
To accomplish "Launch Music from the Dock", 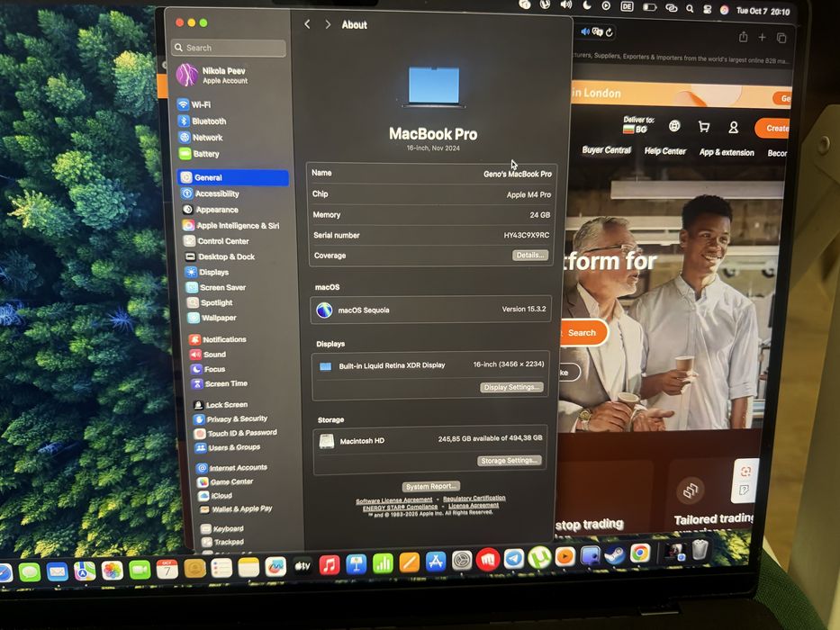I will click(x=330, y=564).
